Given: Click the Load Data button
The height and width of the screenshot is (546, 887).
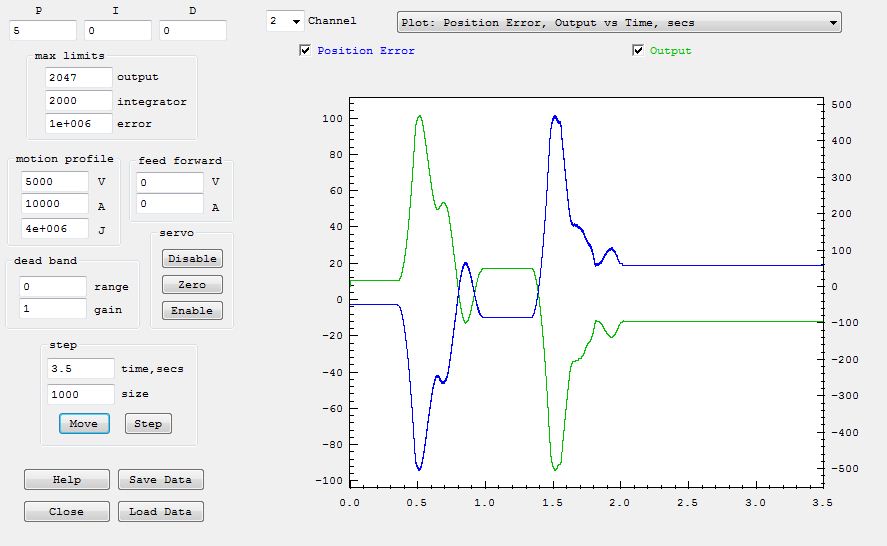Looking at the screenshot, I should (160, 512).
